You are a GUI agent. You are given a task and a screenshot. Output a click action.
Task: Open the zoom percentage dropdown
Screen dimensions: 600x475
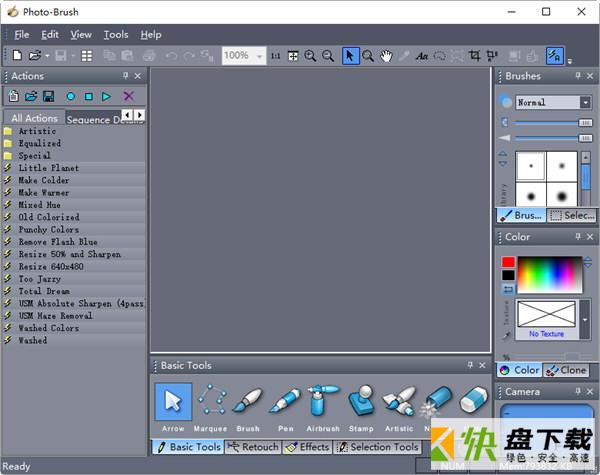(x=259, y=56)
